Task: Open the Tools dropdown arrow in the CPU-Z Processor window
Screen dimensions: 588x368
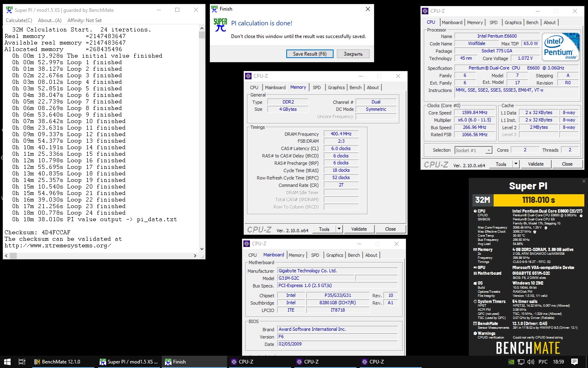Action: (x=516, y=164)
